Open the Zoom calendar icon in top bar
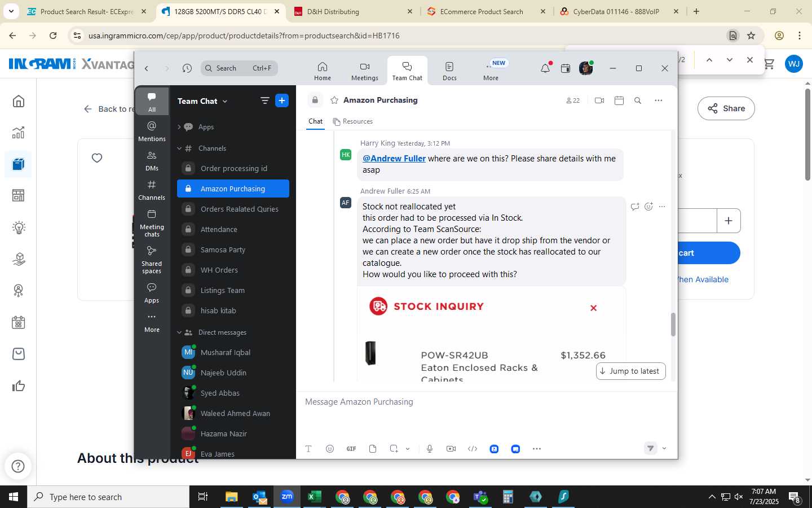This screenshot has height=508, width=812. click(x=566, y=68)
